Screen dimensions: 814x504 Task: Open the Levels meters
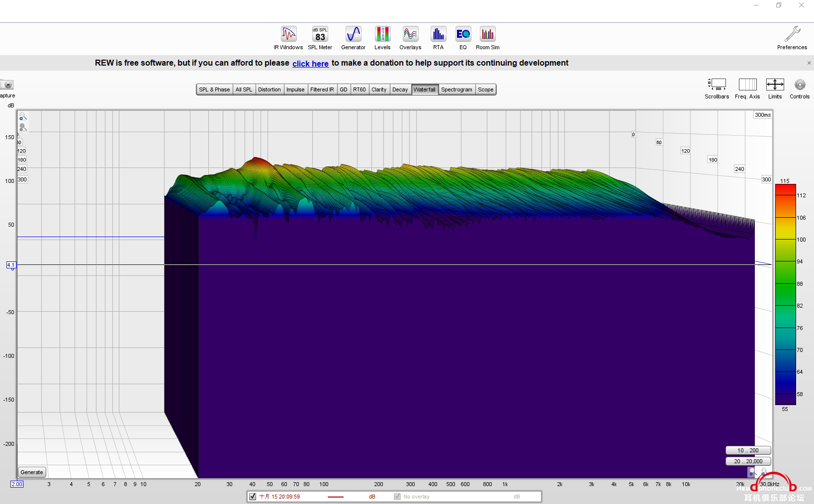[382, 38]
